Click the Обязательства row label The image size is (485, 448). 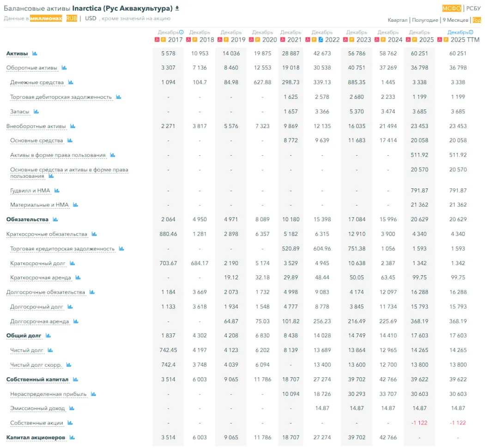27,219
